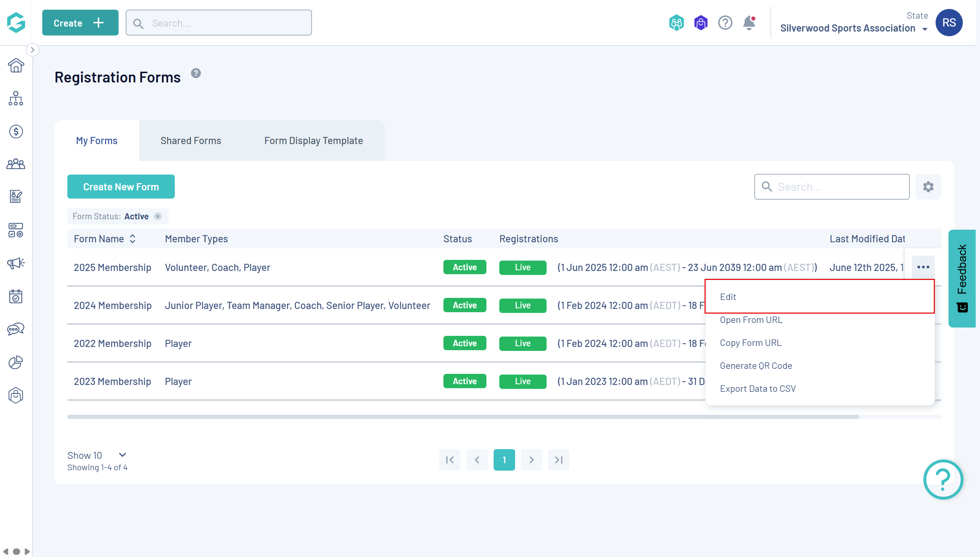Screen dimensions: 980x557
Task: Choose Edit from the actions menu
Action: pyautogui.click(x=728, y=296)
